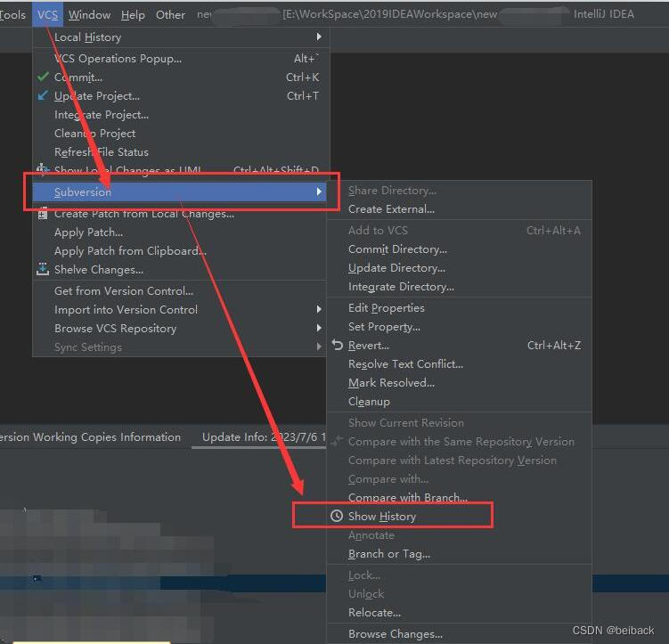Select the Subversion menu item

179,192
